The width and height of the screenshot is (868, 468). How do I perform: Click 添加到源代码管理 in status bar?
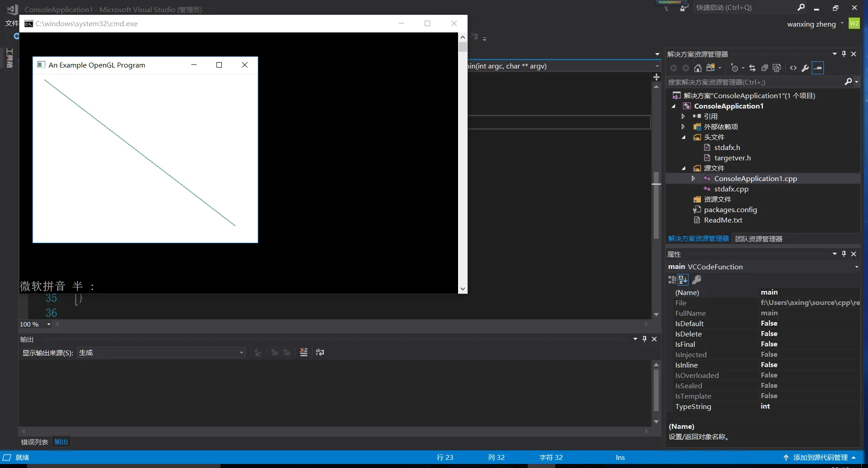pos(820,457)
